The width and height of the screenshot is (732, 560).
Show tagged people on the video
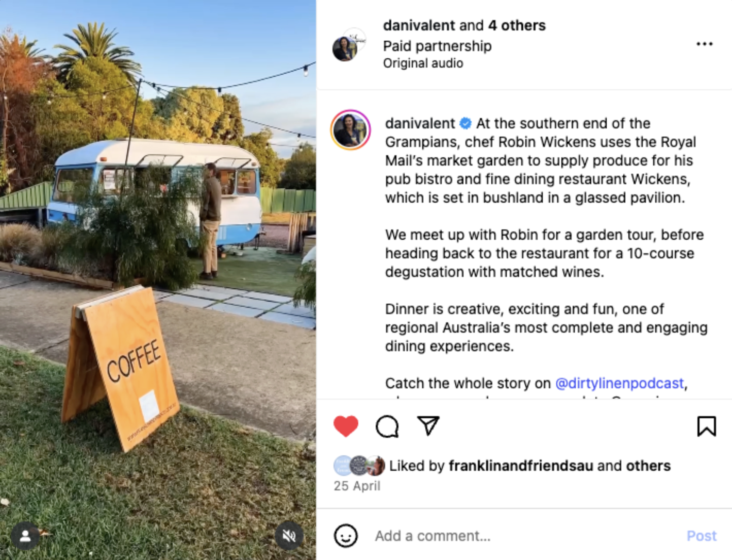point(25,536)
